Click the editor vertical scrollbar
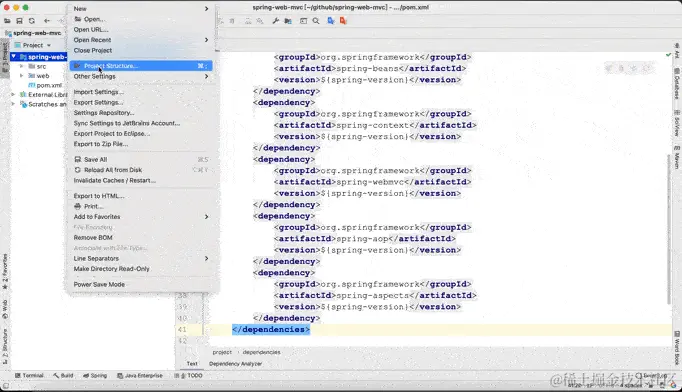This screenshot has height=392, width=682. click(x=669, y=230)
